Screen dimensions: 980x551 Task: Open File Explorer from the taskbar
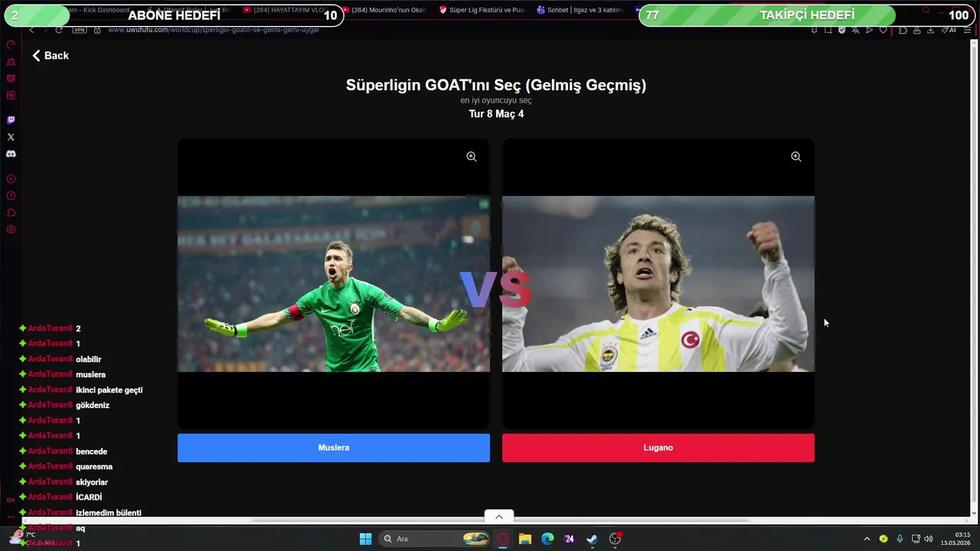coord(525,539)
